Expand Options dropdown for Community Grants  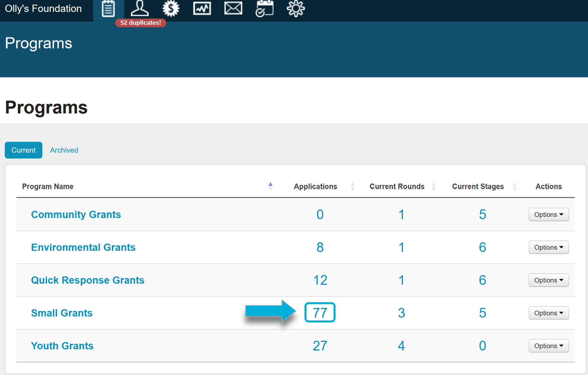pyautogui.click(x=548, y=215)
